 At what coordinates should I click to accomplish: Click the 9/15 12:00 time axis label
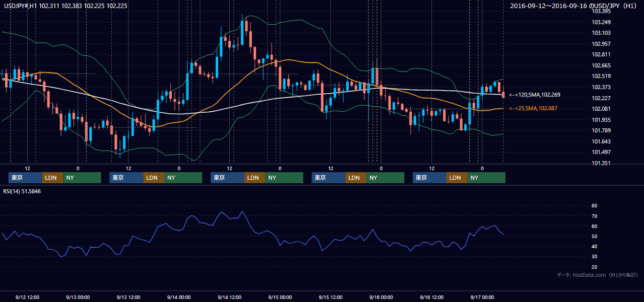click(331, 297)
